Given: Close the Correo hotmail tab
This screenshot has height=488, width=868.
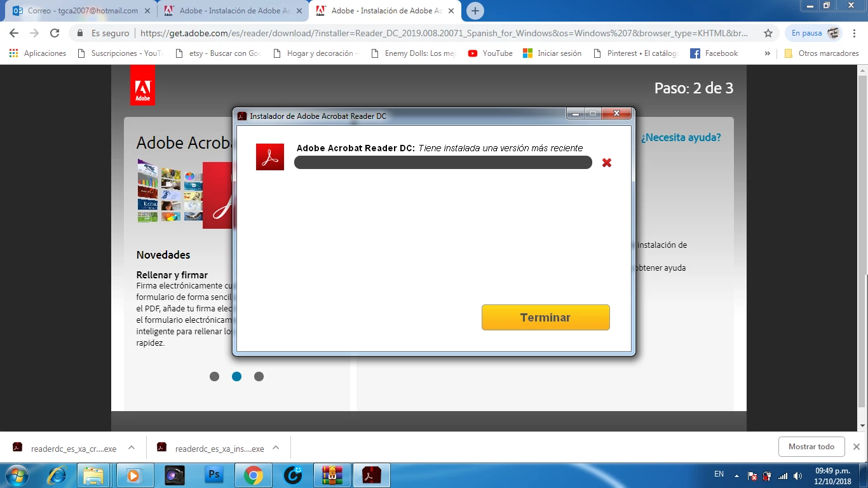Looking at the screenshot, I should 147,11.
